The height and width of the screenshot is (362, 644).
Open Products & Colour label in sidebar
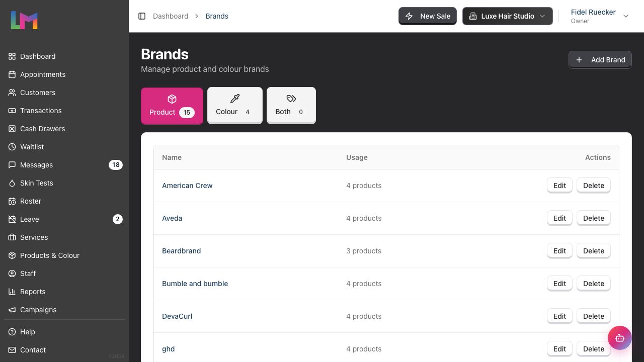pos(50,255)
